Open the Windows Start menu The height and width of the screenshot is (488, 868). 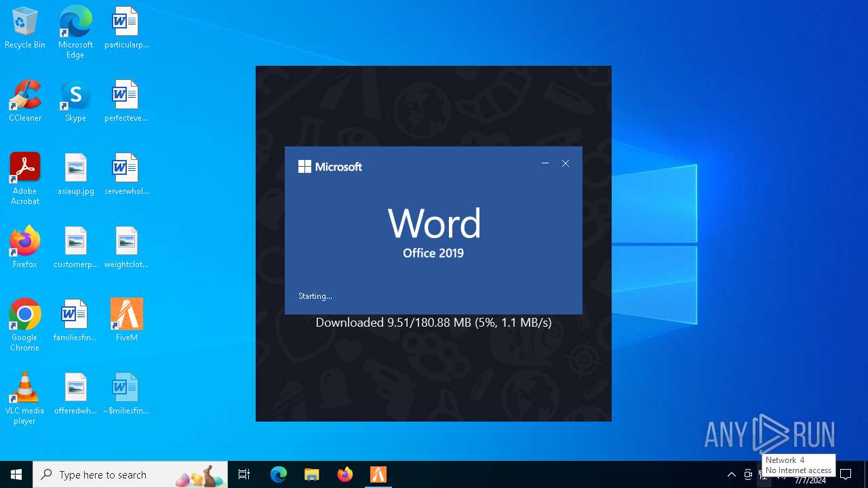(x=16, y=474)
